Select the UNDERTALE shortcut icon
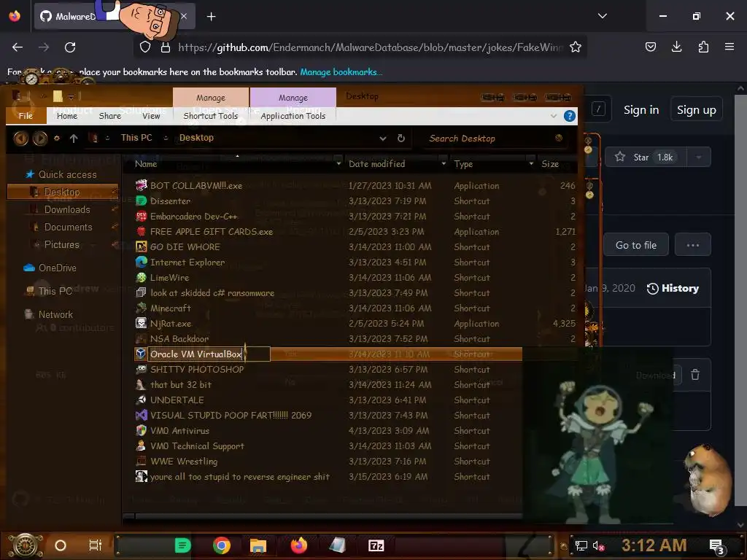The image size is (747, 560). 141,400
